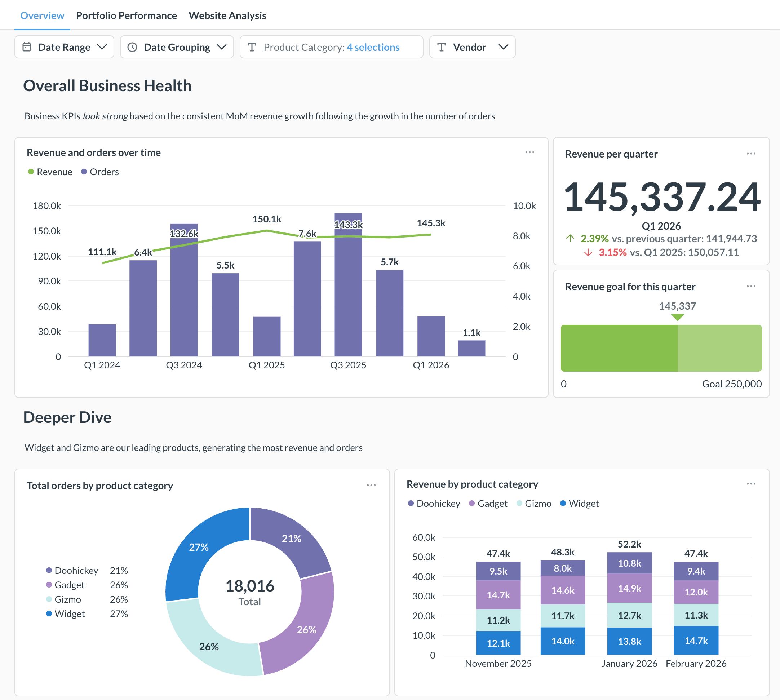Click the Revenue per quarter title
This screenshot has width=780, height=700.
(x=611, y=154)
